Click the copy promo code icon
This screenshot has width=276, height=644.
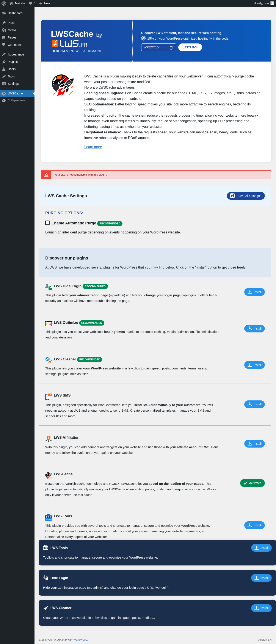171,48
